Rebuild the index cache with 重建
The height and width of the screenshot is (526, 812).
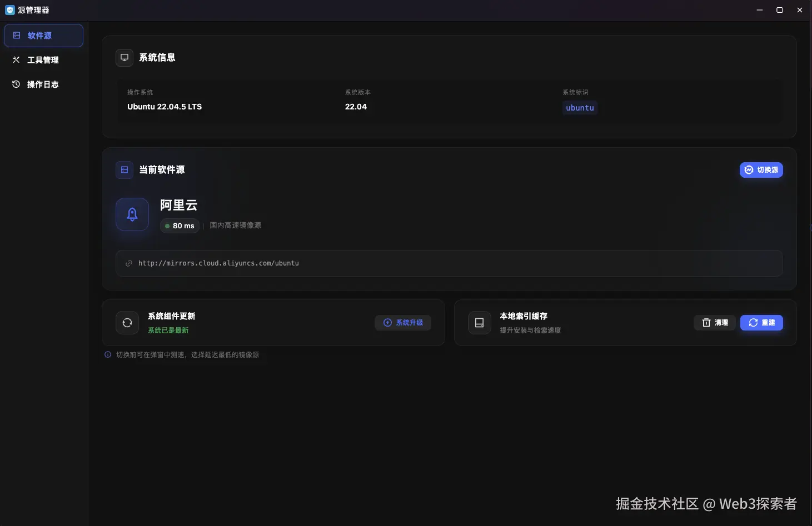pyautogui.click(x=761, y=323)
